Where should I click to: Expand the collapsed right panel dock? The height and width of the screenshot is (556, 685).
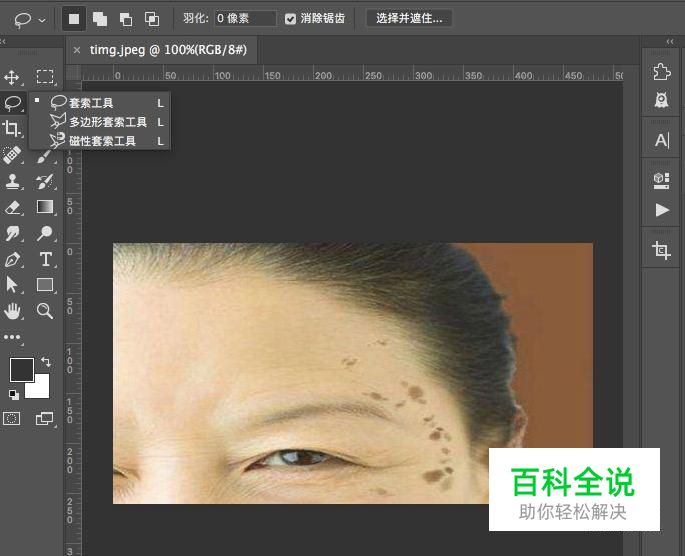click(669, 41)
